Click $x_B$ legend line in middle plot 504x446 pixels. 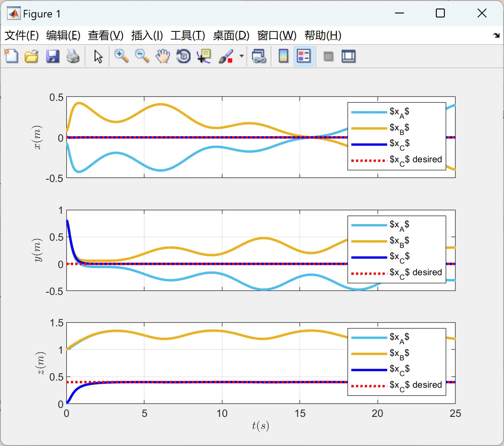[369, 241]
